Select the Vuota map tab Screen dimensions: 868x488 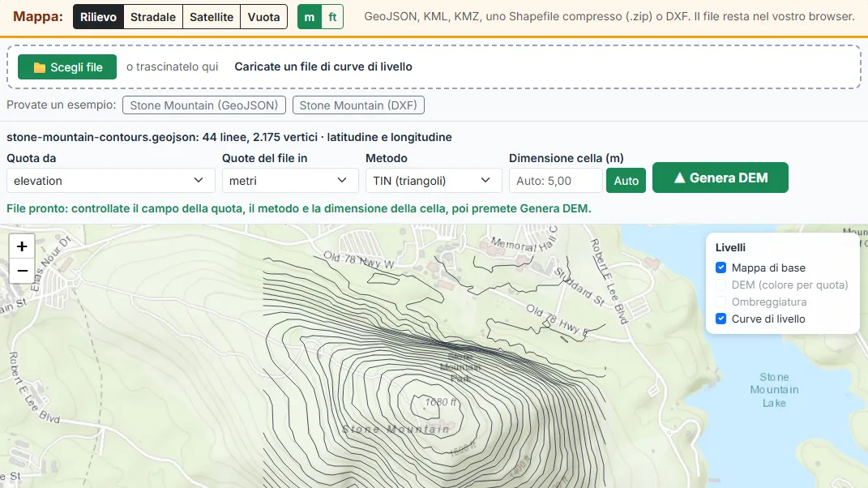coord(264,16)
